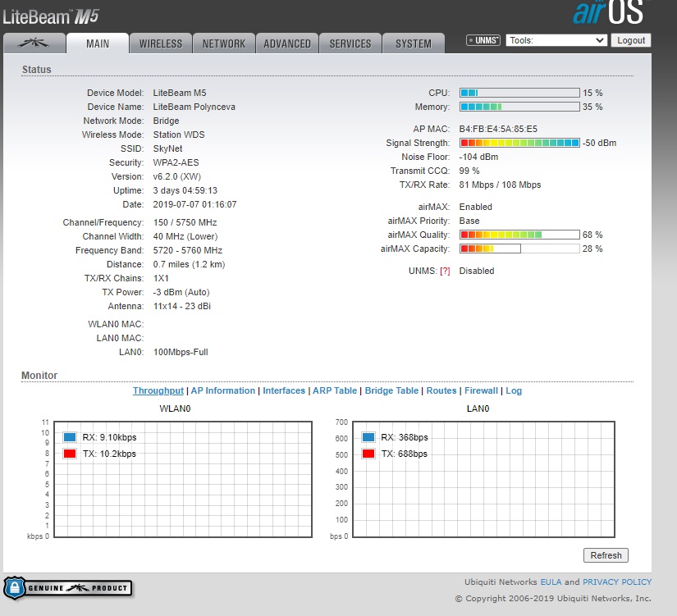
Task: Click the Network Mode value Bridge
Action: [x=166, y=121]
